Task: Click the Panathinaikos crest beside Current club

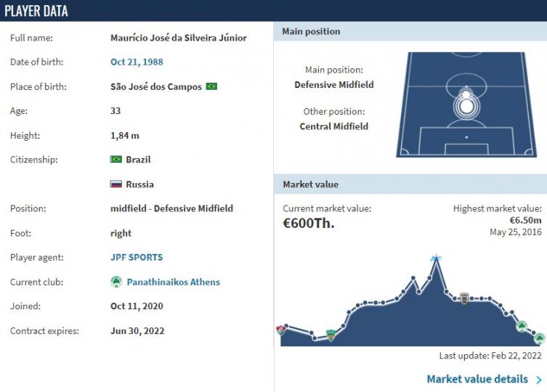Action: [116, 282]
